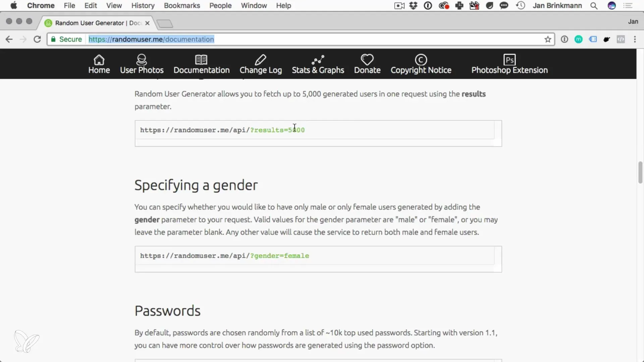Click the Home house icon
644x362 pixels.
[x=99, y=60]
